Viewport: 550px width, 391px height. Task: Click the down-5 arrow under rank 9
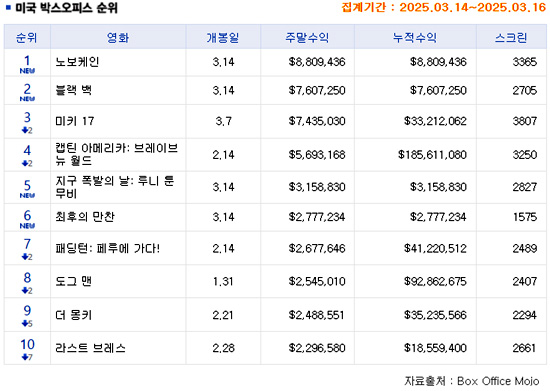coord(27,323)
